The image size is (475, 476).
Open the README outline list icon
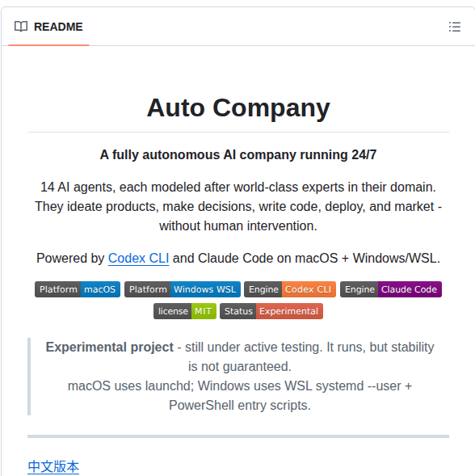[454, 27]
